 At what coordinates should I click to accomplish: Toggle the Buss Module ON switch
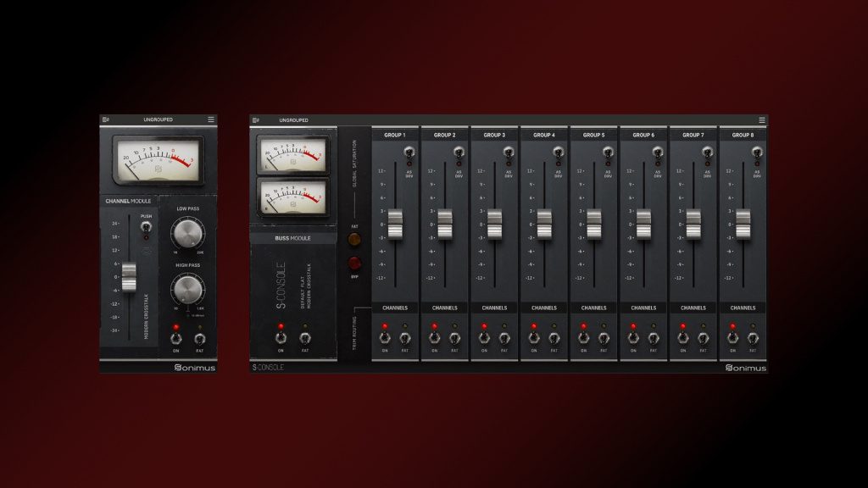pyautogui.click(x=281, y=337)
